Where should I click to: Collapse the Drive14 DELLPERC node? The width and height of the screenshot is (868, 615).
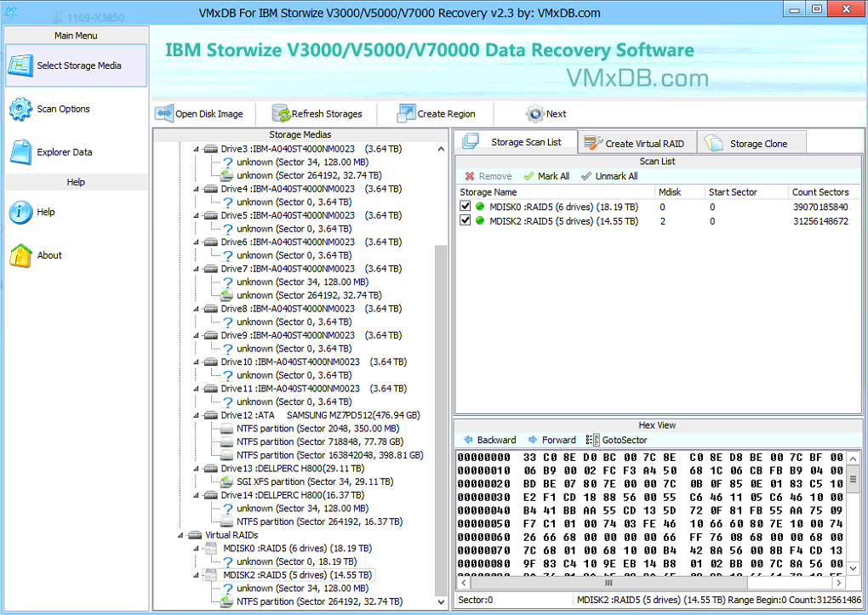pos(196,495)
